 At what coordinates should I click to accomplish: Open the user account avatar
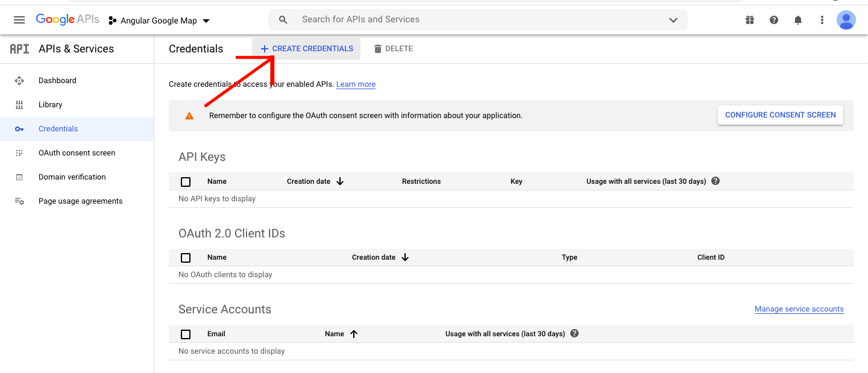pyautogui.click(x=846, y=20)
